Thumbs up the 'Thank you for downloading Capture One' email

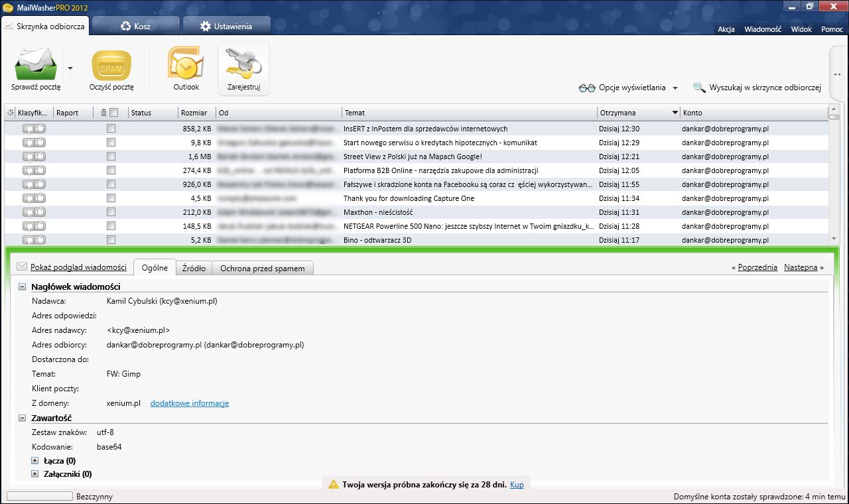pos(40,198)
